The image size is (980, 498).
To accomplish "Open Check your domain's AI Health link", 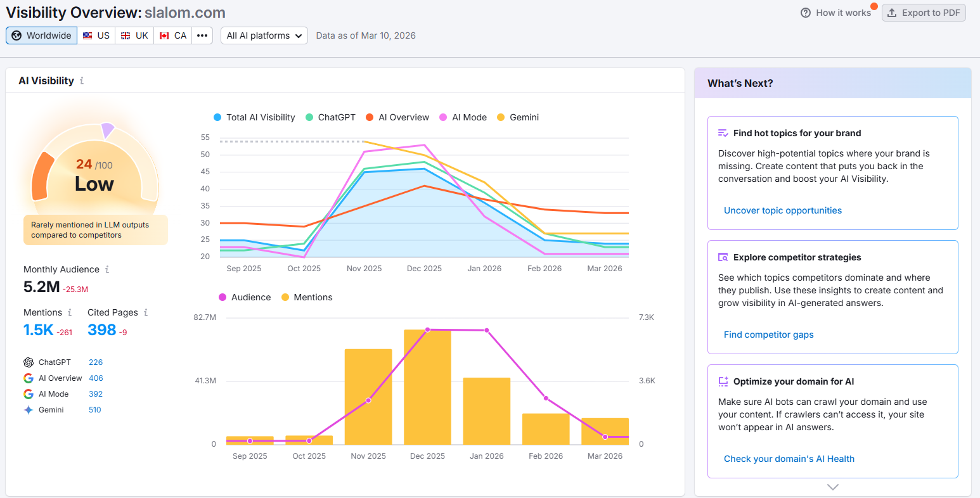I will pyautogui.click(x=789, y=459).
